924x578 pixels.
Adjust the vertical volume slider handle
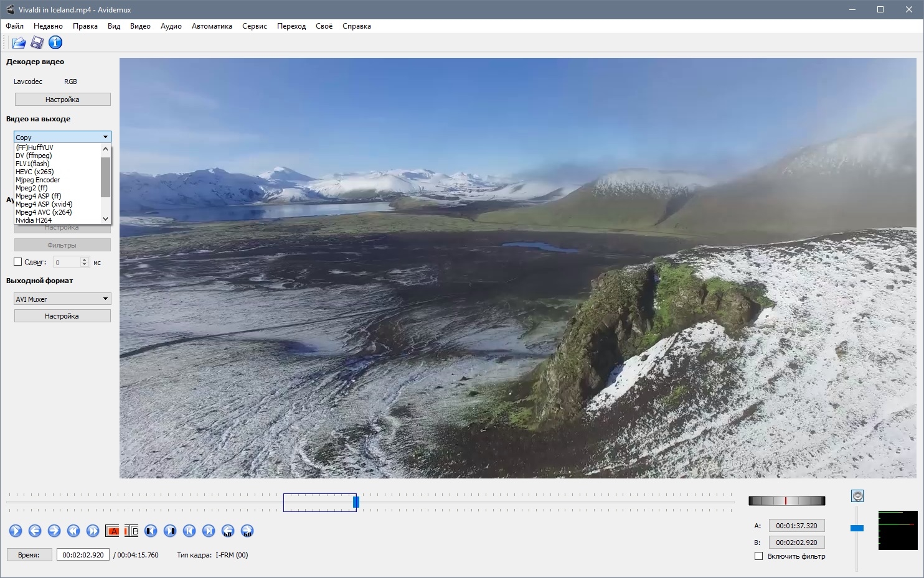[857, 528]
